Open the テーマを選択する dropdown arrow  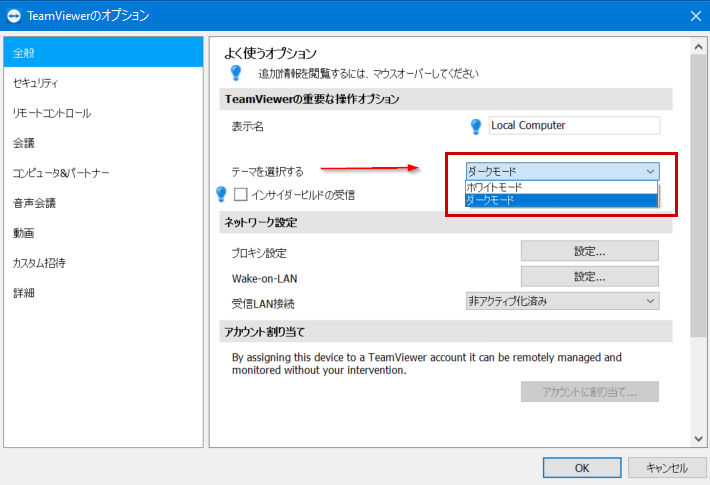point(650,172)
